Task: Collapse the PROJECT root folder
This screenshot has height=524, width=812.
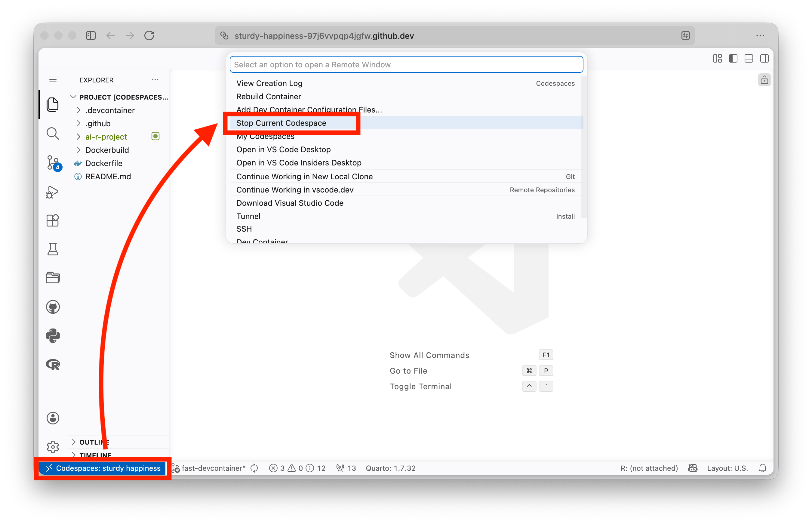Action: click(x=118, y=97)
